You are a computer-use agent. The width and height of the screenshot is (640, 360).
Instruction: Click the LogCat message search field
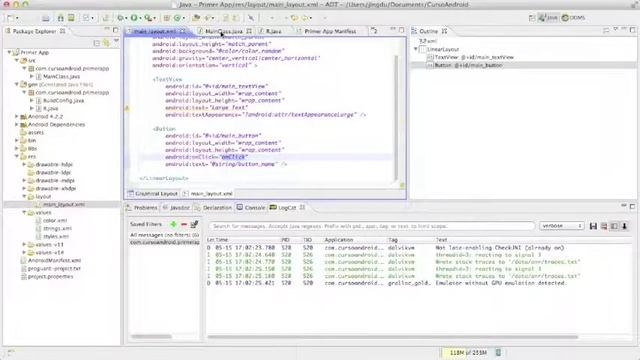tap(371, 226)
